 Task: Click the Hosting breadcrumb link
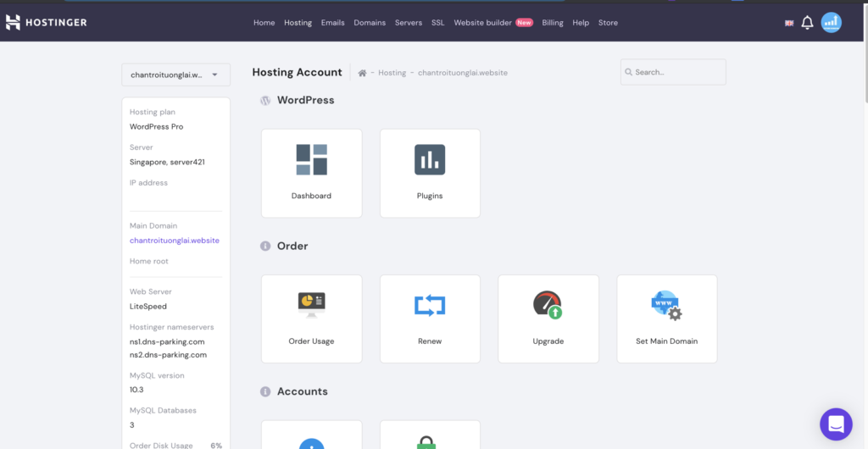[x=392, y=73]
